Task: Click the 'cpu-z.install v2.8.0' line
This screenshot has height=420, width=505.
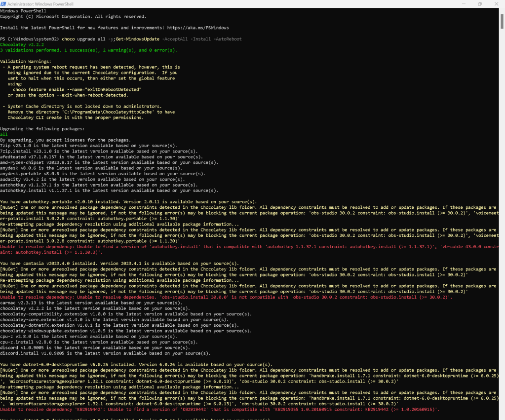Action: [99, 343]
